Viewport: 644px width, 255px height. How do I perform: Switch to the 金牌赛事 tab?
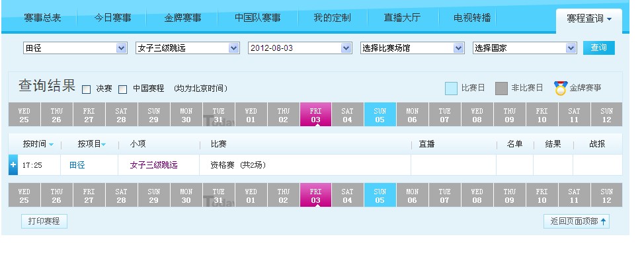182,18
